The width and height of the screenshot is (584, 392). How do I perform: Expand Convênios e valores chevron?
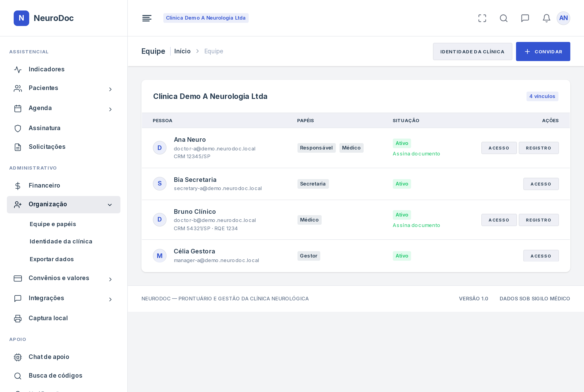click(110, 279)
